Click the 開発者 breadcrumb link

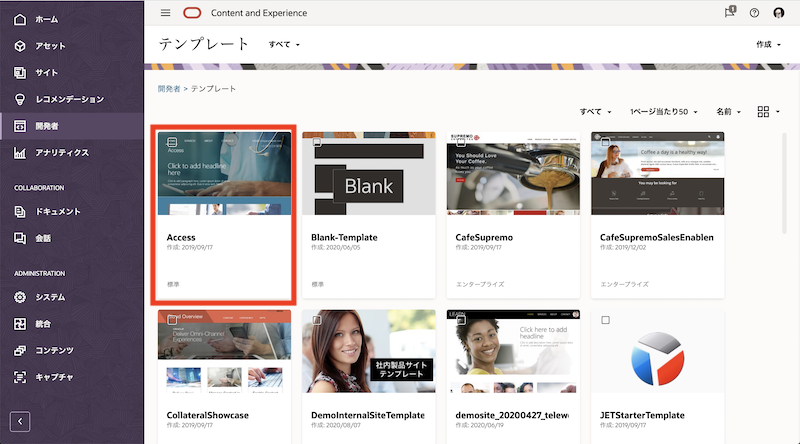tap(169, 89)
